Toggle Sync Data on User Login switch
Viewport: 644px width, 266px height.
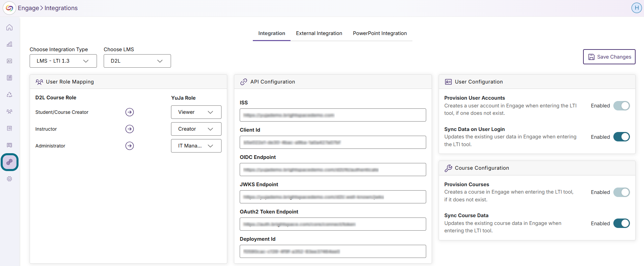click(621, 137)
